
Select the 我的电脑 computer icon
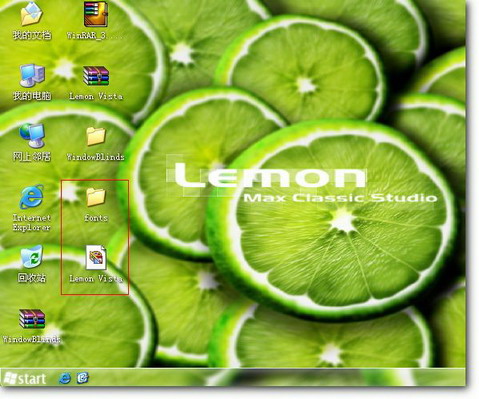[32, 76]
